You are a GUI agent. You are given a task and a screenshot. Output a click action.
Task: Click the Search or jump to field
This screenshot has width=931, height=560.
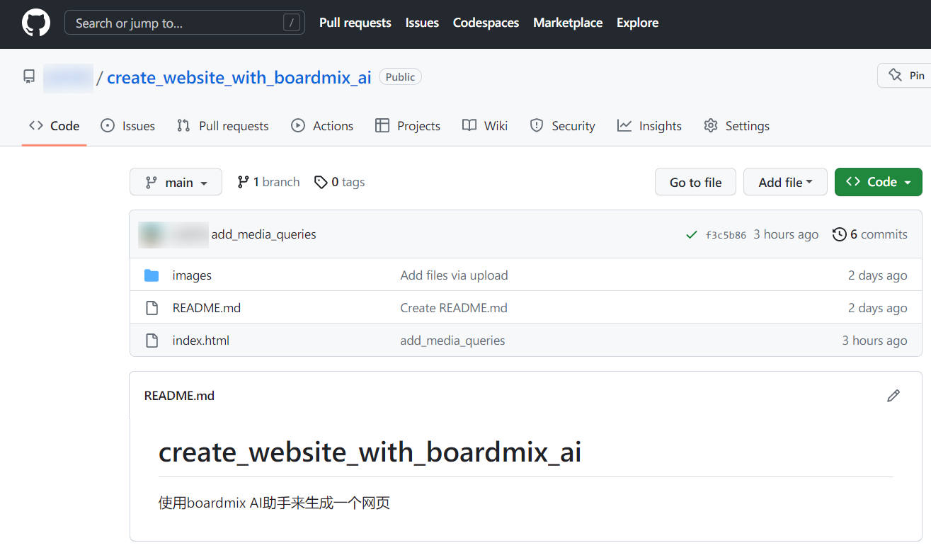184,23
